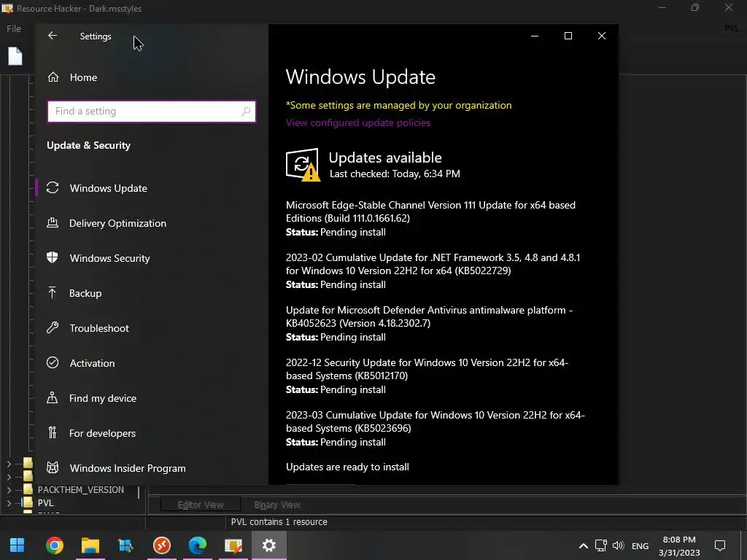Click the Activation checkmark circle icon
Image resolution: width=747 pixels, height=560 pixels.
[x=53, y=362]
